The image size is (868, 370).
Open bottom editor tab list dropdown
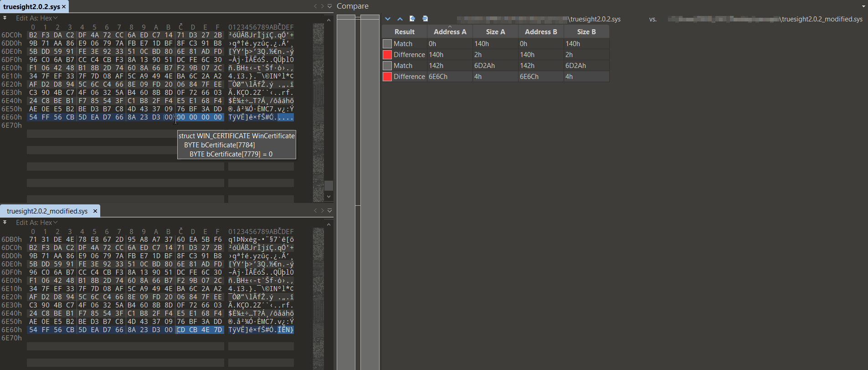tap(330, 211)
